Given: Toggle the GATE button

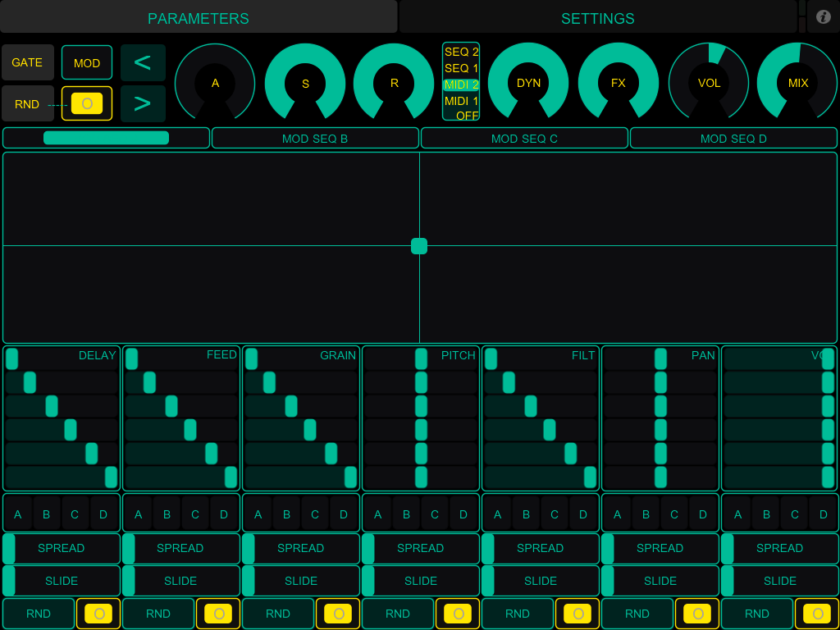Looking at the screenshot, I should 27,62.
